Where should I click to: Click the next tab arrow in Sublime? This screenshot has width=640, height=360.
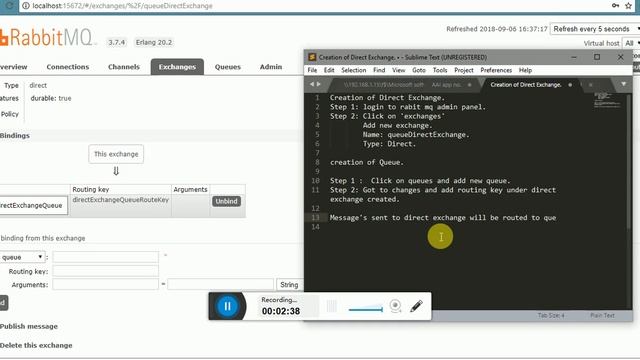(x=319, y=84)
